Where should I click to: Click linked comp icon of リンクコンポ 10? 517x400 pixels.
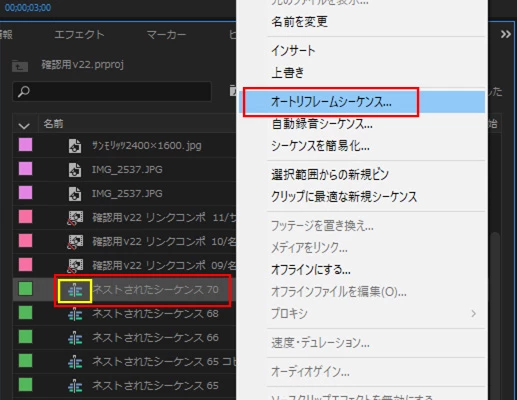(75, 242)
